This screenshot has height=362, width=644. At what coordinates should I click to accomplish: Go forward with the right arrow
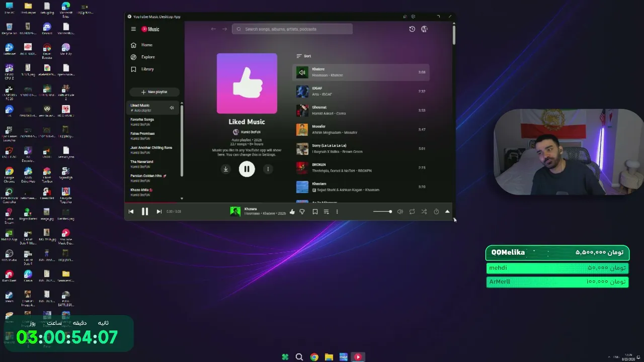point(224,29)
